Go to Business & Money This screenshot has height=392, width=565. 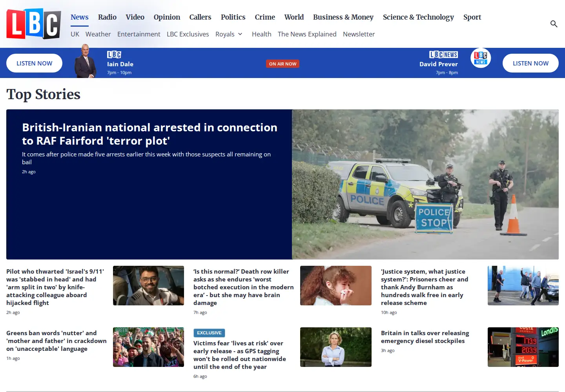(x=343, y=17)
